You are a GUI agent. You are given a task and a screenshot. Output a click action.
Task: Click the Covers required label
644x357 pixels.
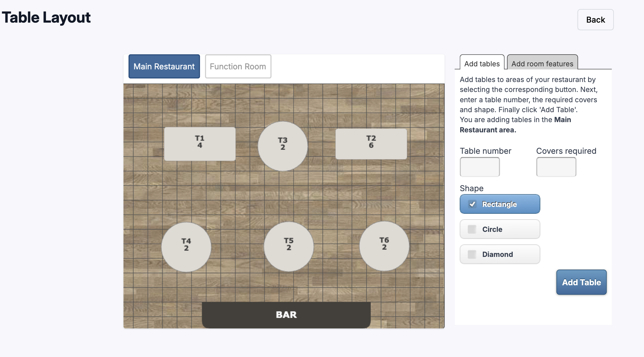point(566,151)
